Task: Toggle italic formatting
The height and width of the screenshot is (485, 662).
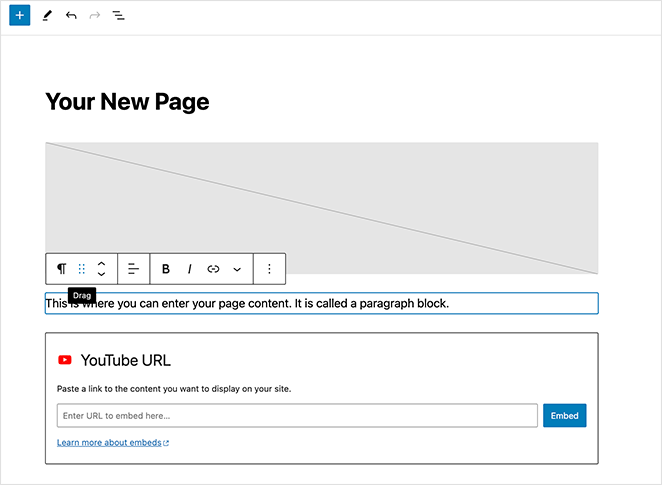Action: pyautogui.click(x=189, y=269)
